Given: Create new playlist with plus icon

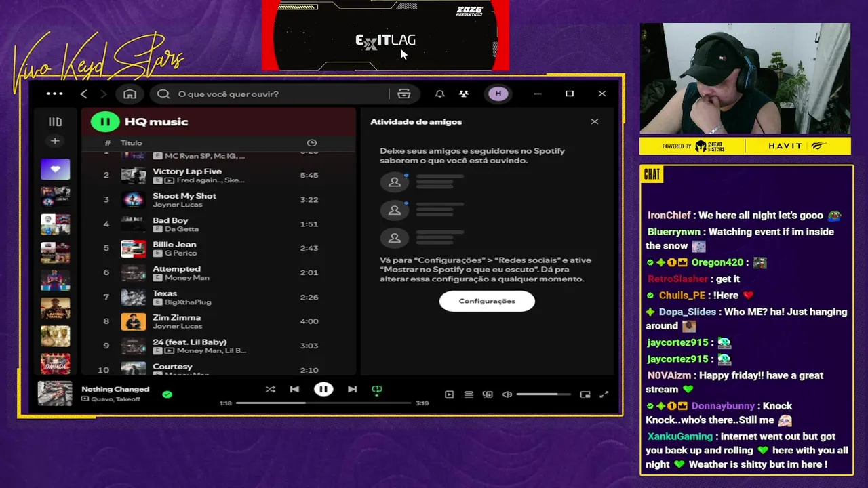Looking at the screenshot, I should tap(55, 141).
